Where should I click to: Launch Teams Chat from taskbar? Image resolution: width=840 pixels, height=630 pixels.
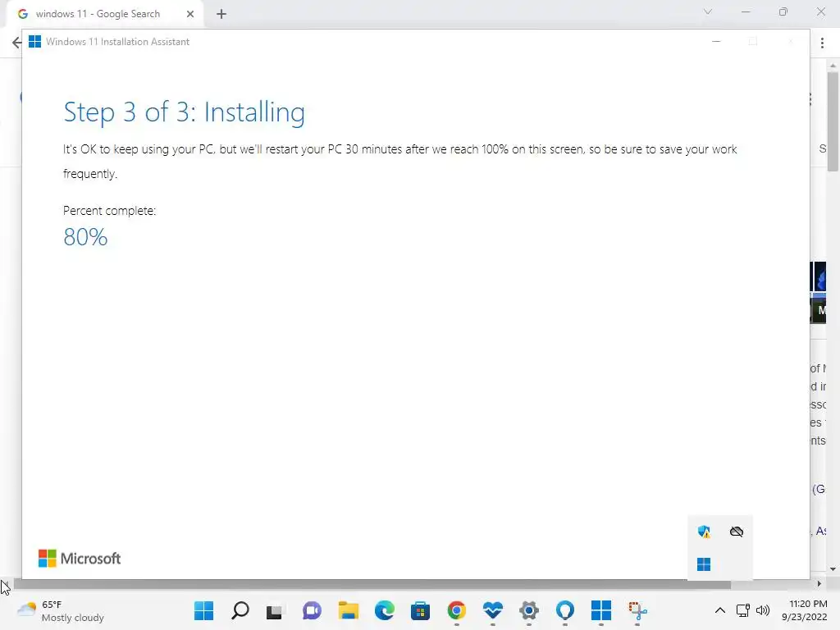click(x=312, y=610)
